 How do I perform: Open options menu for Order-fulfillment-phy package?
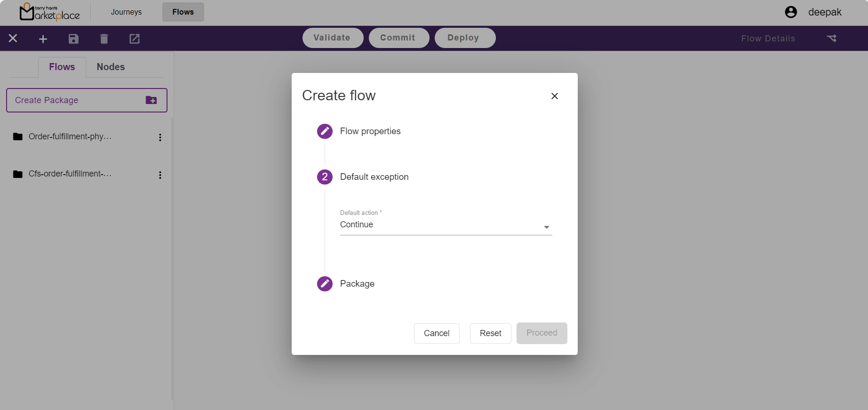pyautogui.click(x=160, y=137)
